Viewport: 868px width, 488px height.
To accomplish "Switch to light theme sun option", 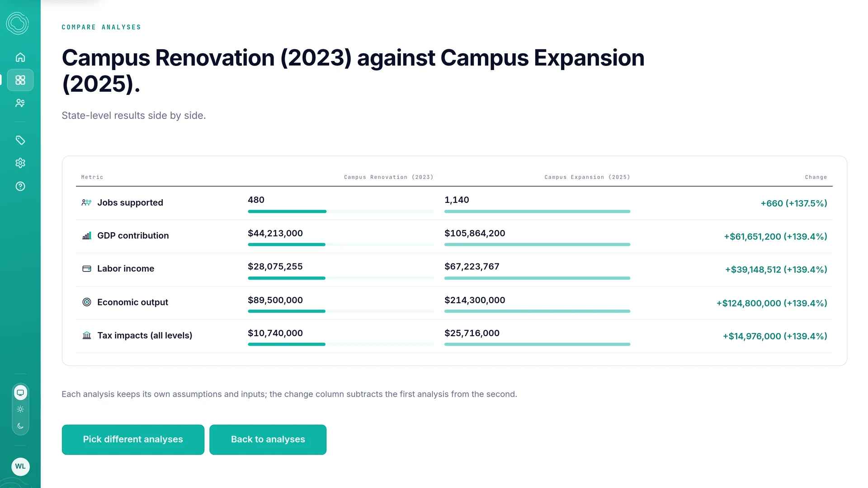I will tap(20, 409).
